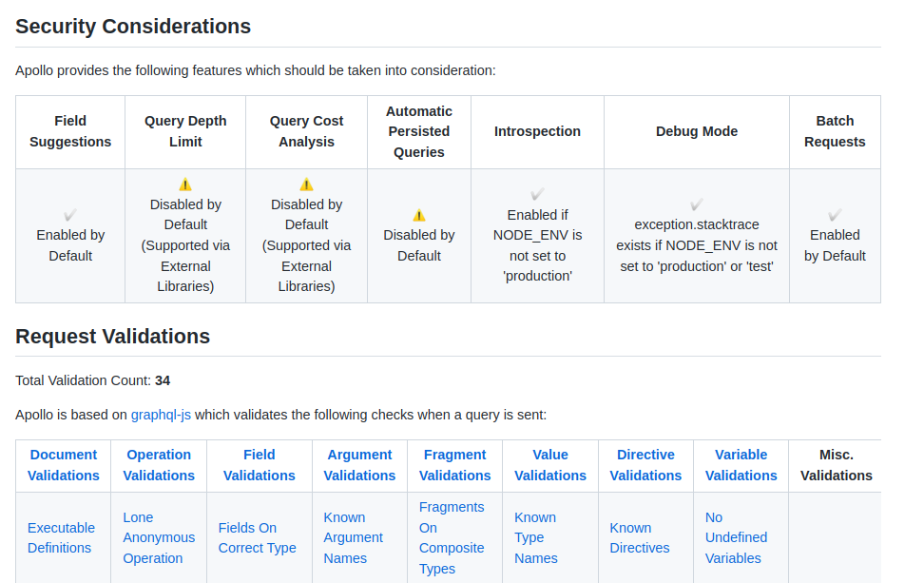924x583 pixels.
Task: Click the warning triangle under Query Cost Analysis
Action: click(306, 183)
